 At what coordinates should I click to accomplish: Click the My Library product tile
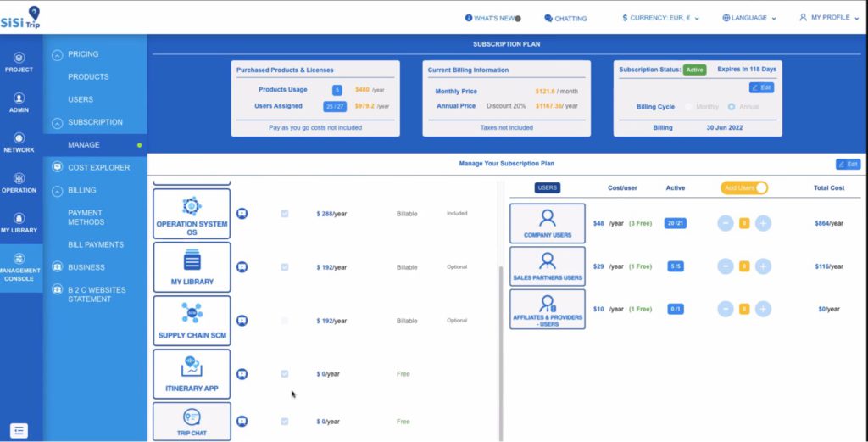coord(192,267)
